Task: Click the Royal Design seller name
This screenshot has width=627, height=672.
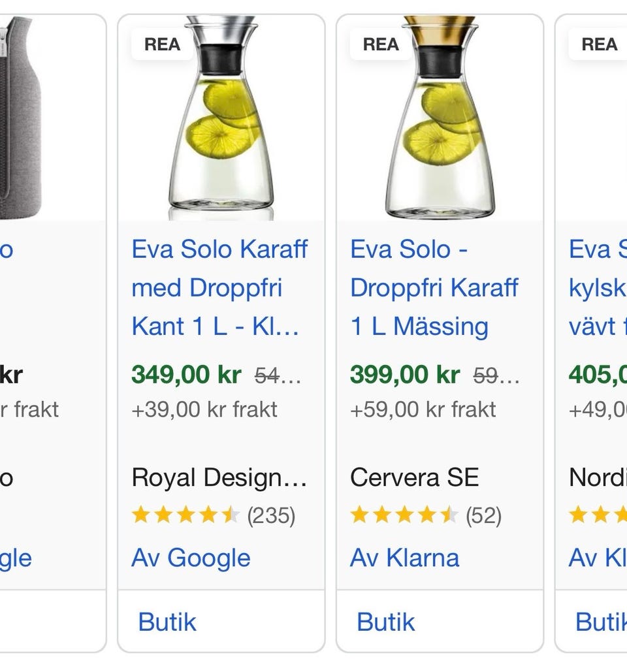Action: click(x=219, y=478)
